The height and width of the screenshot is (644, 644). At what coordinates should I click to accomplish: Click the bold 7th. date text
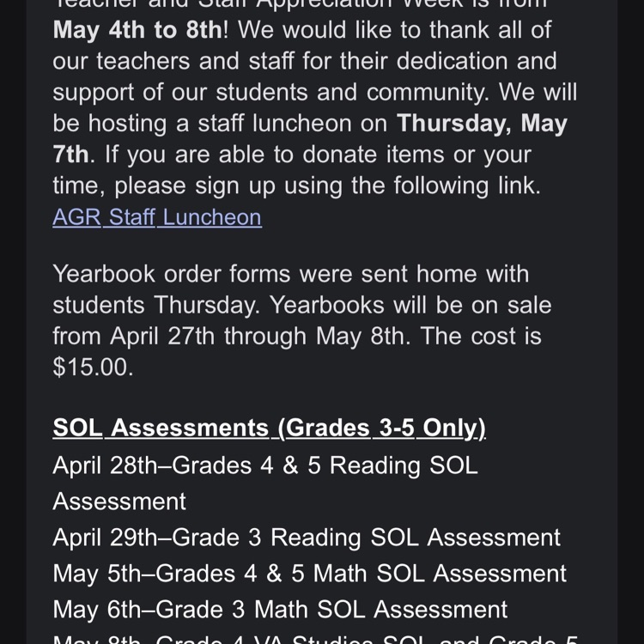point(74,155)
